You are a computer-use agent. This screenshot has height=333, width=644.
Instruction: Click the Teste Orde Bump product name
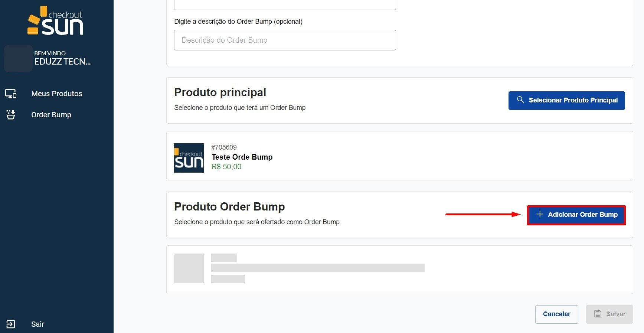click(x=242, y=157)
